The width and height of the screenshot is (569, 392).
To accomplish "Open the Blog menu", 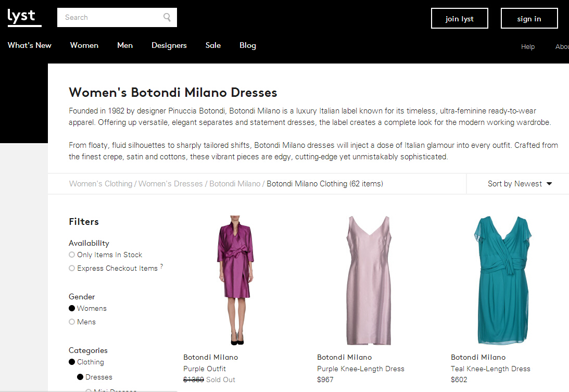I will pos(248,45).
